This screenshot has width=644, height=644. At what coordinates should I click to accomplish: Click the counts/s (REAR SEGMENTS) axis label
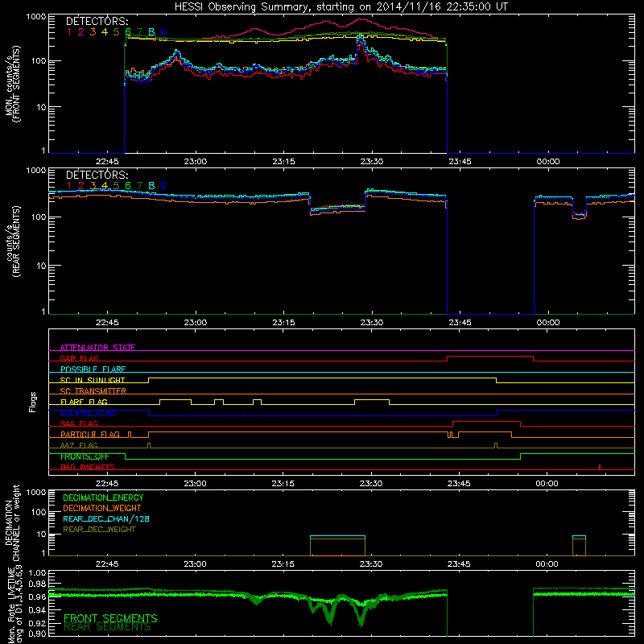click(13, 242)
